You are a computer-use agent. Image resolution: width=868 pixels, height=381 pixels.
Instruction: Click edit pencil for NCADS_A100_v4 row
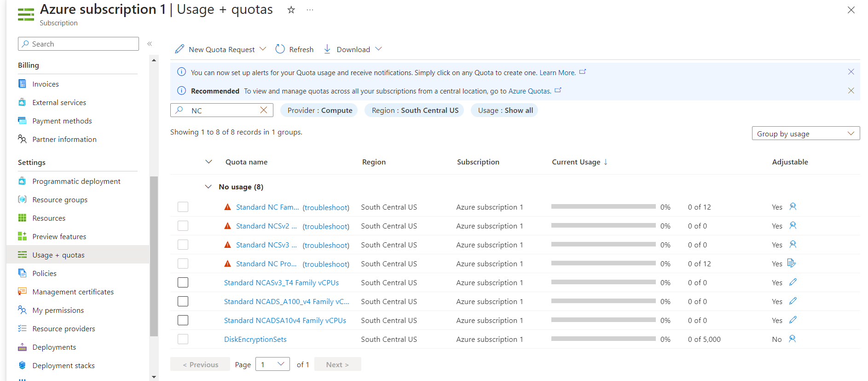pyautogui.click(x=793, y=301)
